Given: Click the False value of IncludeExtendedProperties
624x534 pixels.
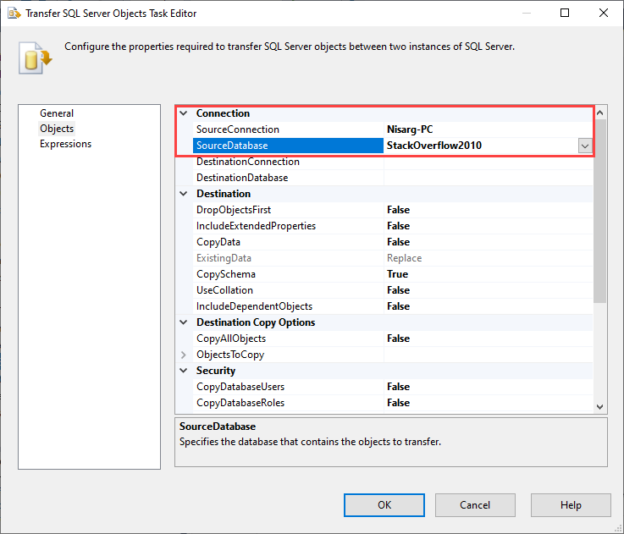Looking at the screenshot, I should (x=398, y=226).
